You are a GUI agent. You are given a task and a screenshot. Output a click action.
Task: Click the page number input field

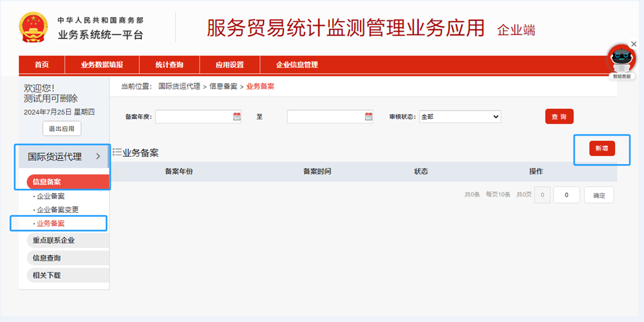tap(566, 195)
